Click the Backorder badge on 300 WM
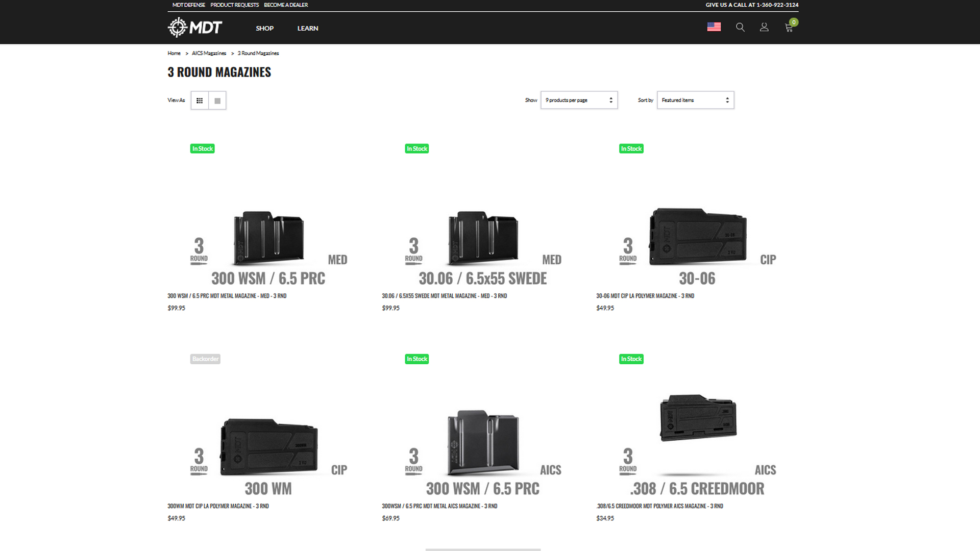 point(205,359)
